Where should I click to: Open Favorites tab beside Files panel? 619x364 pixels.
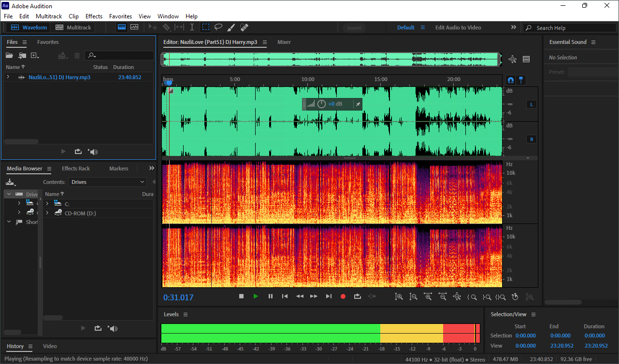point(48,42)
